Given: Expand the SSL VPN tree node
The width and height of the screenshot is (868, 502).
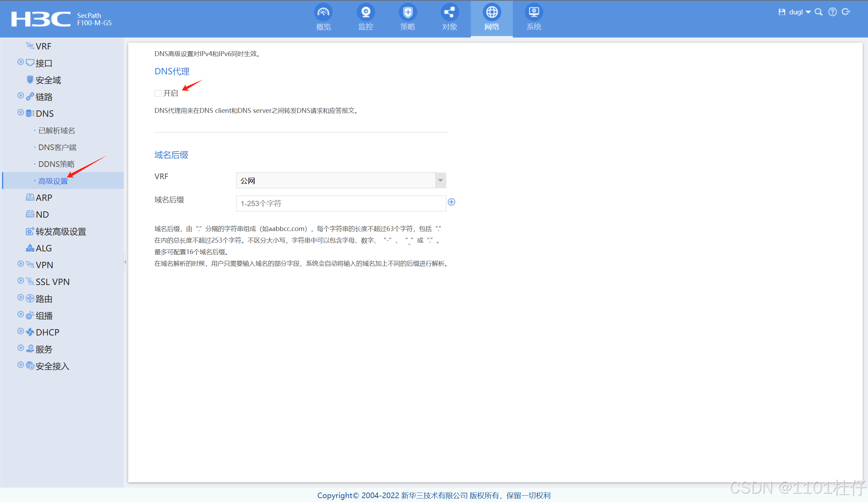Looking at the screenshot, I should (21, 281).
